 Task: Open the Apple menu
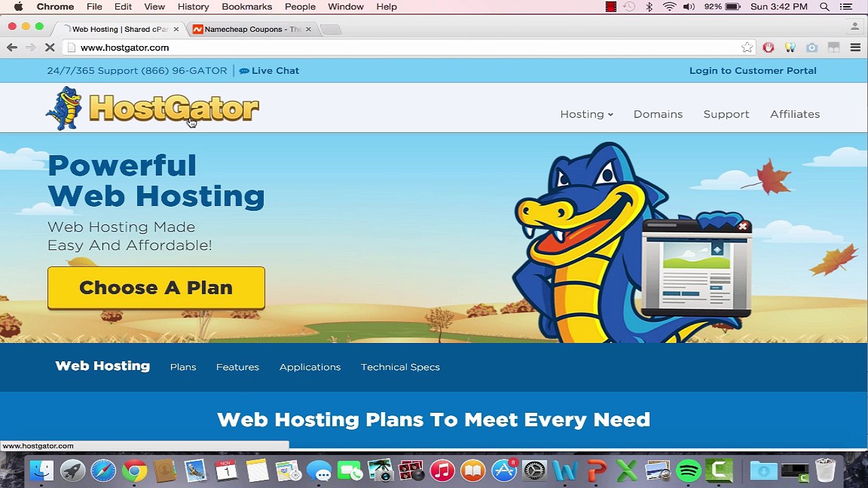pyautogui.click(x=18, y=7)
